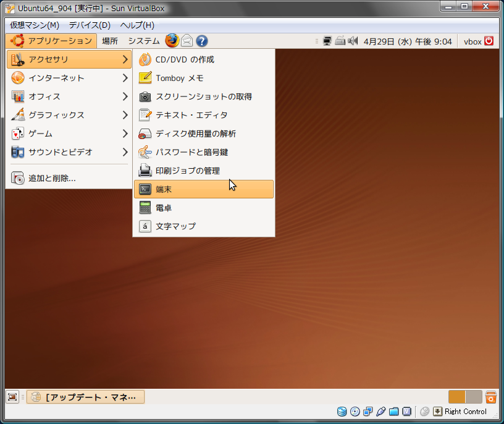
Task: Restore the アップデート・マネ... taskbar window
Action: [85, 397]
